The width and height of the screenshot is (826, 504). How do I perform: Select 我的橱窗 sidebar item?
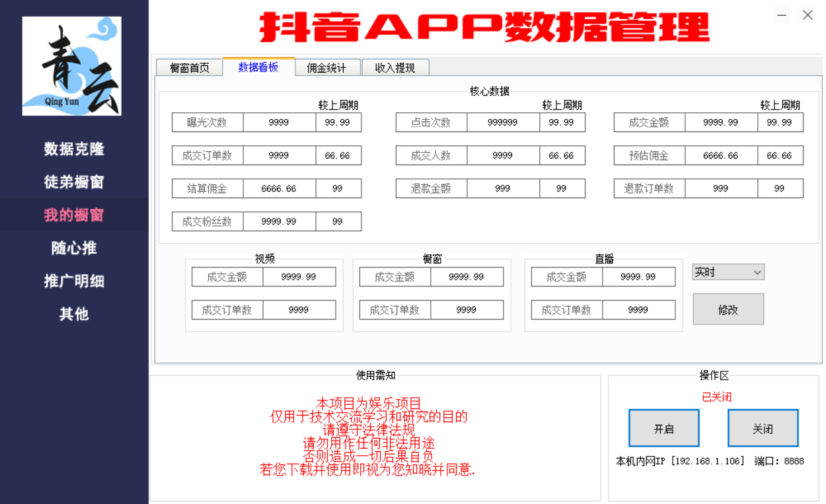coord(74,215)
